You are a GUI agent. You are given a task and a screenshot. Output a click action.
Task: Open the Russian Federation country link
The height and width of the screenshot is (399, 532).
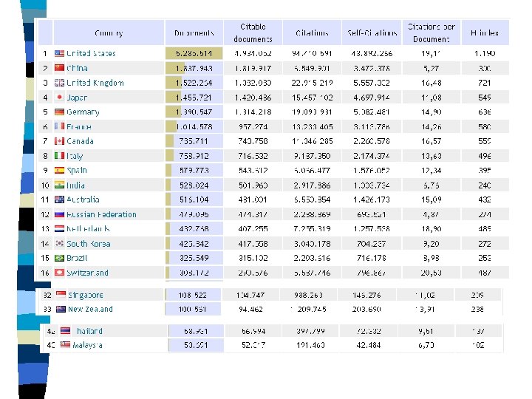(101, 214)
